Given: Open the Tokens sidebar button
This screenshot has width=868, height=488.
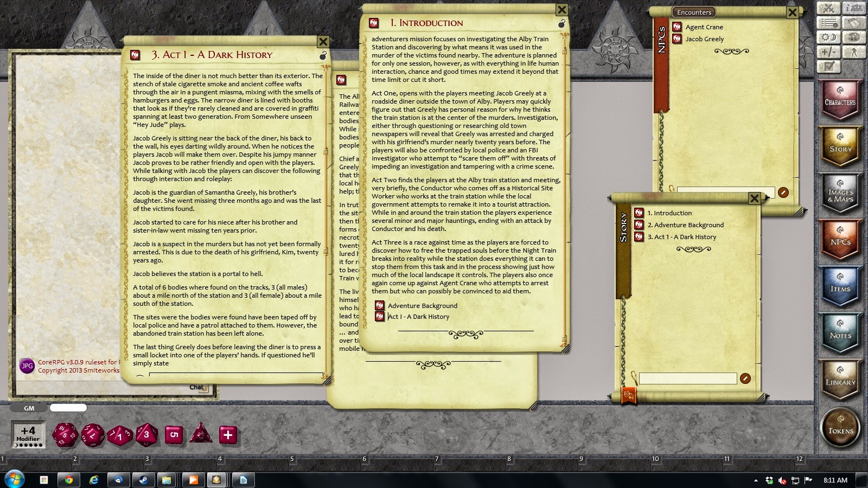Looking at the screenshot, I should click(x=840, y=428).
